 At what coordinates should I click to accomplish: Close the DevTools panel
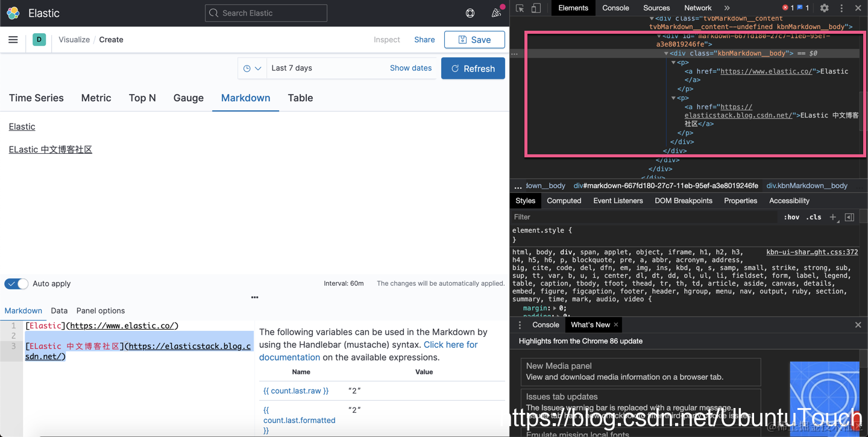click(x=858, y=8)
